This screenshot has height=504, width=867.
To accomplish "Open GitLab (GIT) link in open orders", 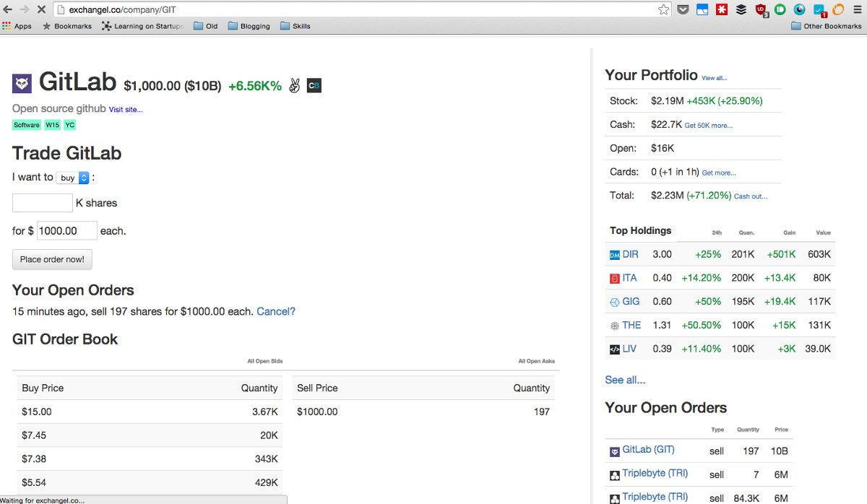I will tap(648, 449).
